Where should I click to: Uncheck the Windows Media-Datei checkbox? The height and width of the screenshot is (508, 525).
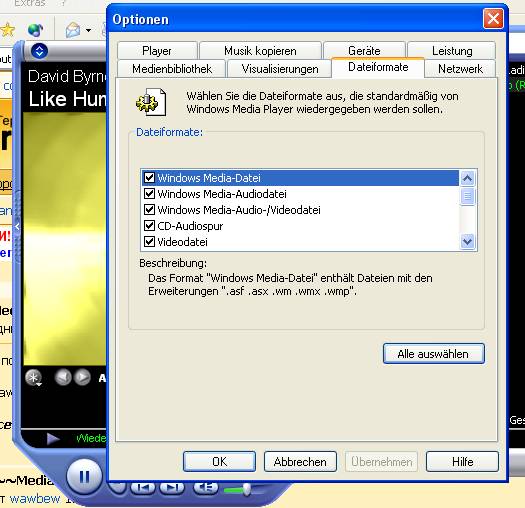(x=149, y=177)
